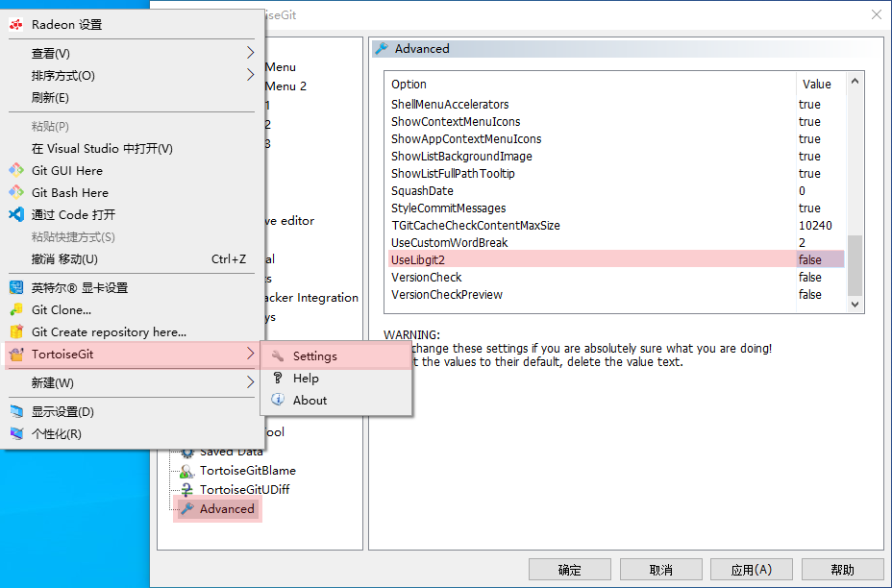Screen dimensions: 892x588
Task: Select the VersionCheckPreview option row
Action: (x=616, y=295)
